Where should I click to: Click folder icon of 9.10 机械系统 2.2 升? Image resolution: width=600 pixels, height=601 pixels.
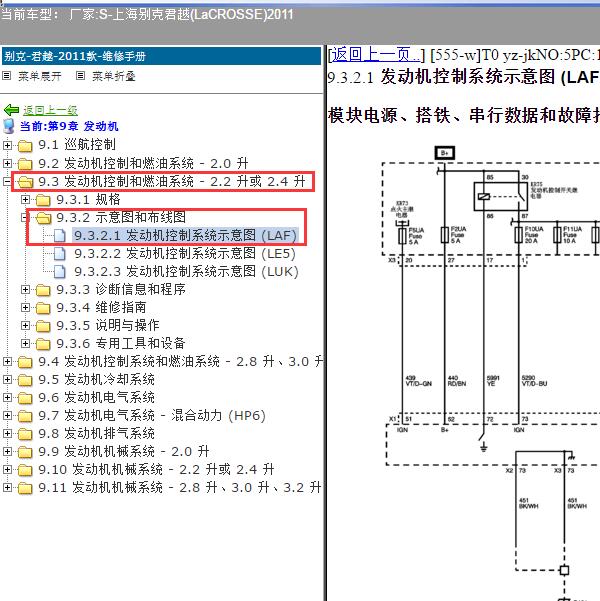click(25, 470)
